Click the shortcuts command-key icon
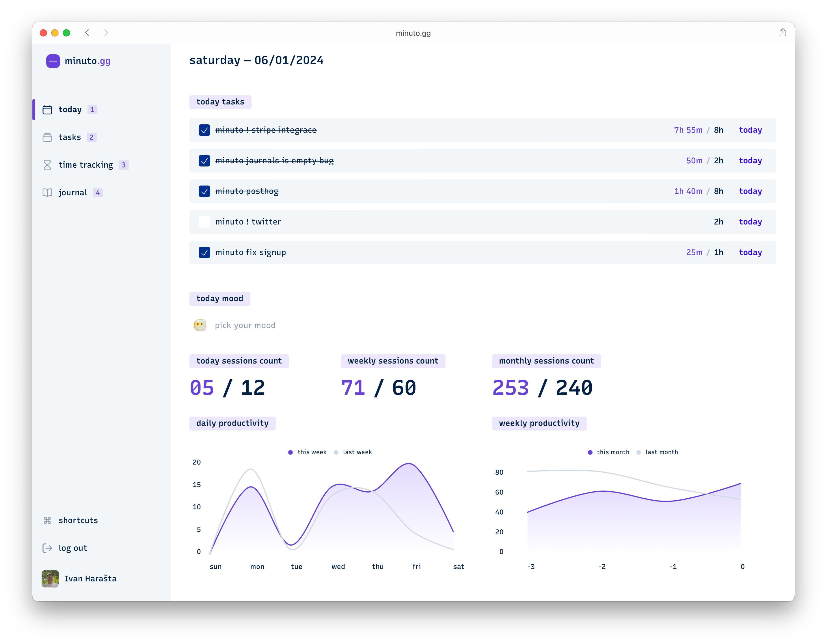Viewport: 827px width, 644px height. click(x=47, y=521)
